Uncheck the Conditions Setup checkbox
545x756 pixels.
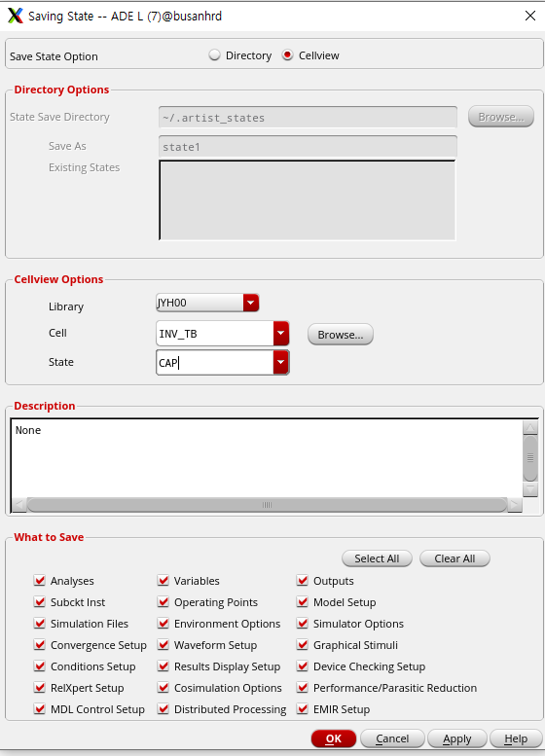coord(40,666)
